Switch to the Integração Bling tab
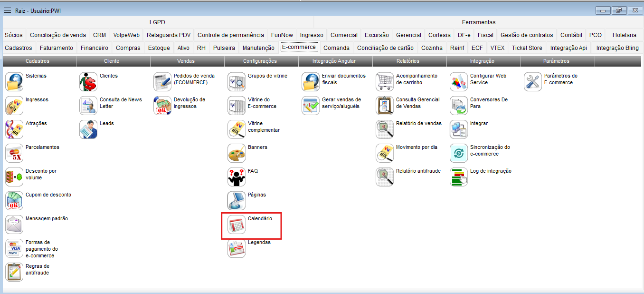This screenshot has width=644, height=294. click(x=617, y=48)
